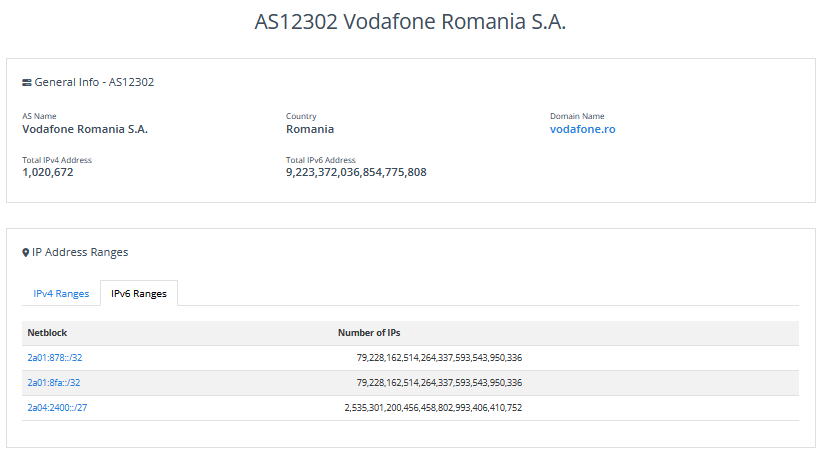Viewport: 829px width, 459px height.
Task: Click the IP Address Ranges heading
Action: 80,253
